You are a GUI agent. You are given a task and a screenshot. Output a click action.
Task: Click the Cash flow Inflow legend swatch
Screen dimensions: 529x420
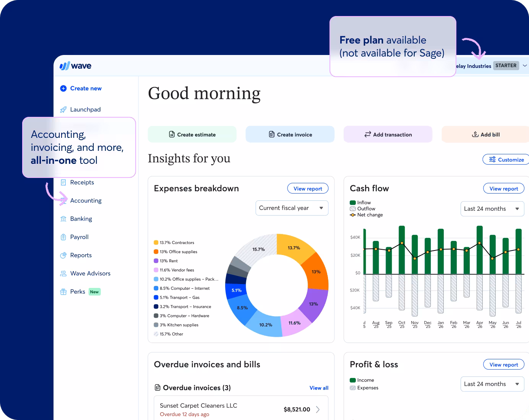point(353,203)
